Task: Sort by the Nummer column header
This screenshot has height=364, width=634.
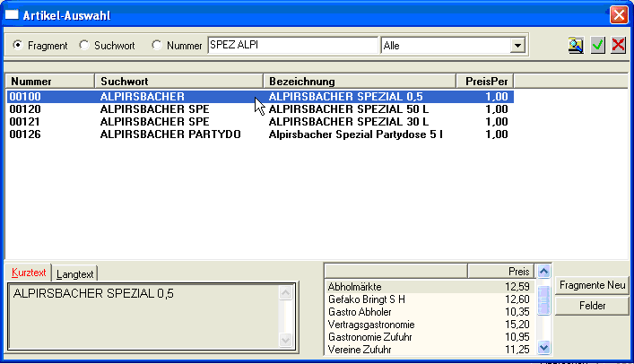Action: click(49, 82)
